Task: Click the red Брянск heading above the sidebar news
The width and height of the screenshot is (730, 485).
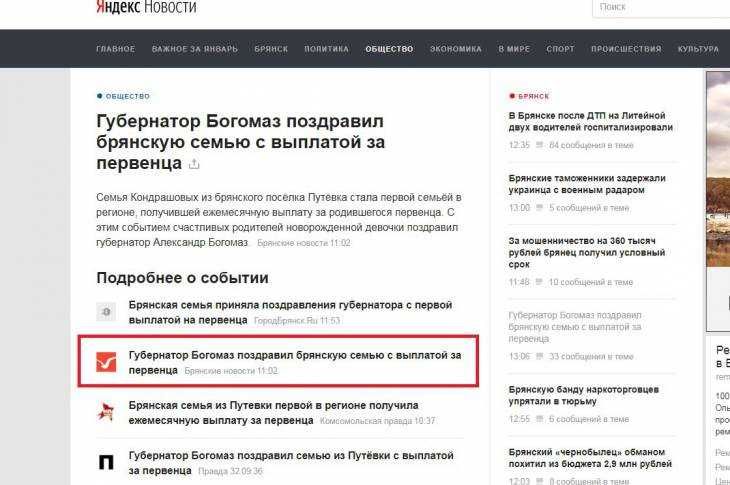Action: click(x=533, y=96)
